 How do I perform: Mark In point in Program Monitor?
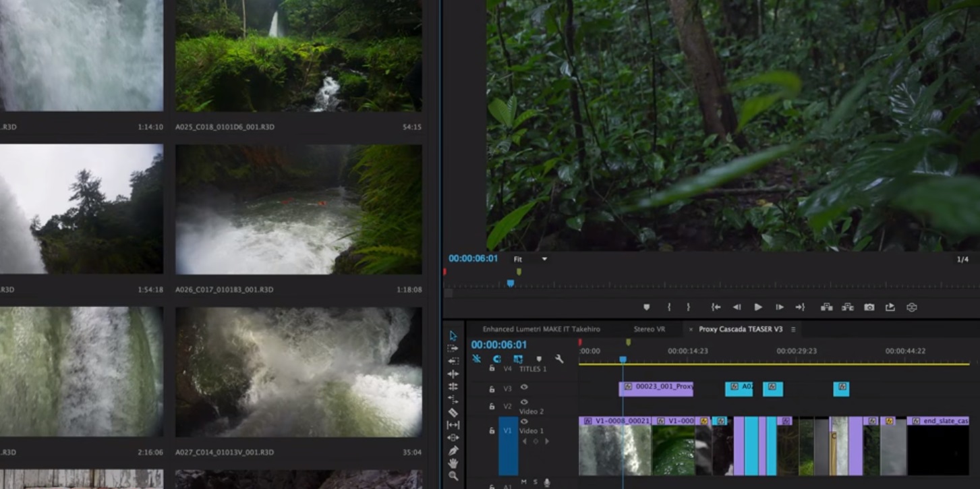pos(669,307)
